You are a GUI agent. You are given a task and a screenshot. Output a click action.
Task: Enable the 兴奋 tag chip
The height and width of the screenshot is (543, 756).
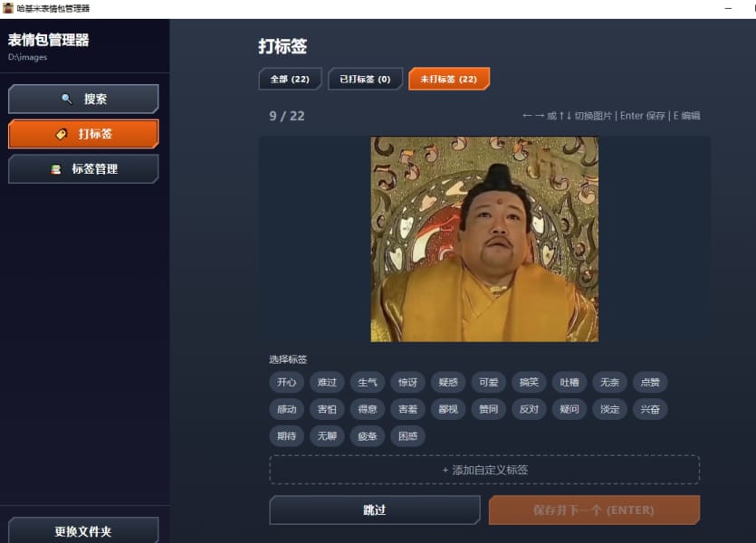point(650,409)
